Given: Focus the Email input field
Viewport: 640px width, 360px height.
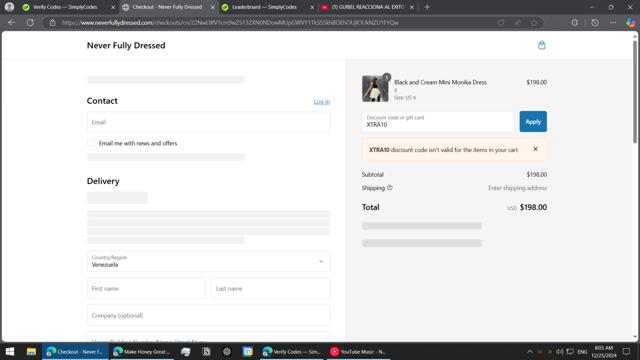Looking at the screenshot, I should point(208,122).
